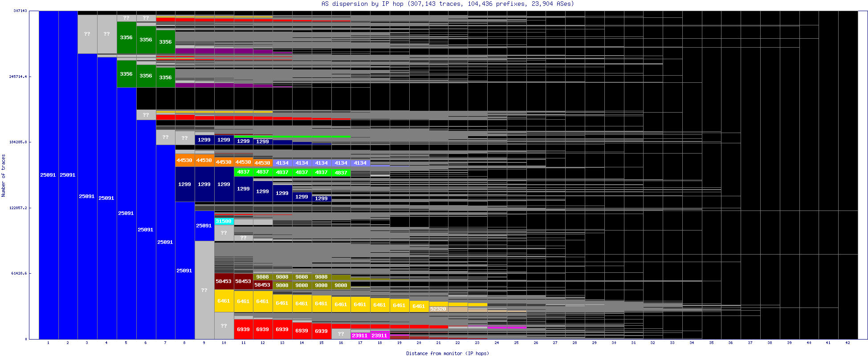Click the dark red 58453 block at hop 12
Viewport: 868px width, 356px height.
(263, 285)
